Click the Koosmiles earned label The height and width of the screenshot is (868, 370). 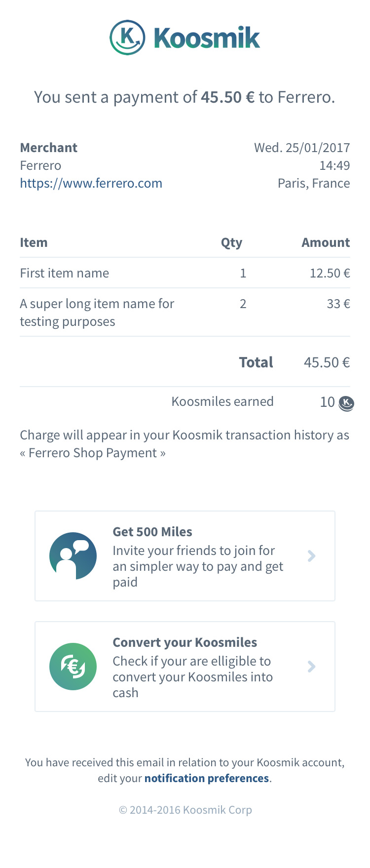pos(222,401)
